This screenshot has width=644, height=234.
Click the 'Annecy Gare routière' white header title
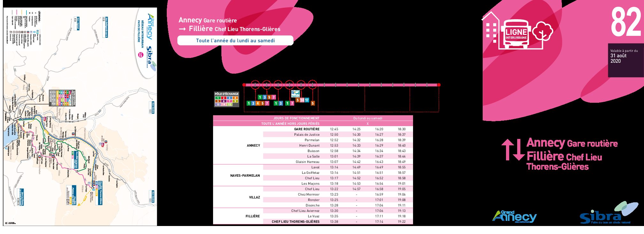click(x=208, y=20)
